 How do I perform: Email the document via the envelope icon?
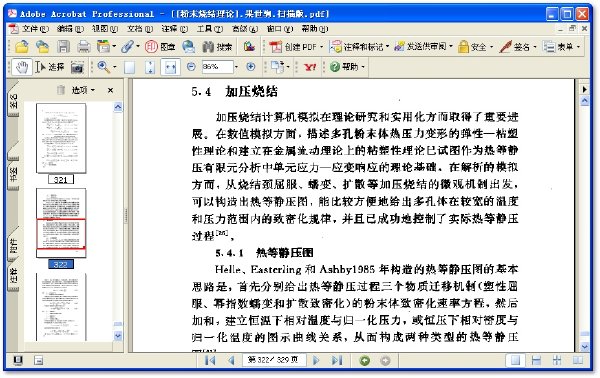[x=188, y=47]
